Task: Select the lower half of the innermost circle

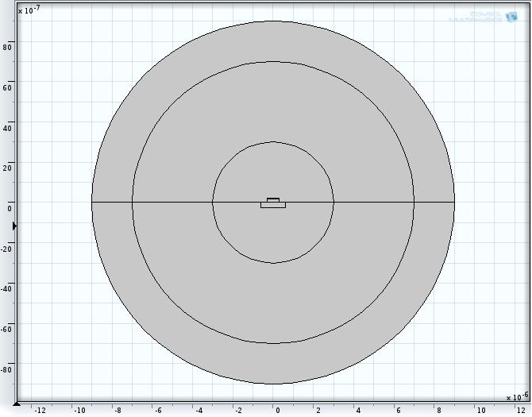Action: tap(273, 234)
